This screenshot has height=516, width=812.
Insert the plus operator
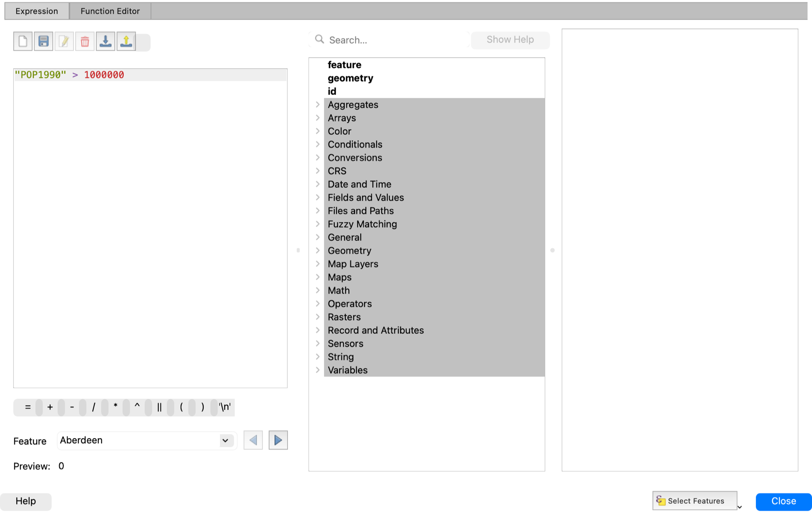(x=50, y=407)
